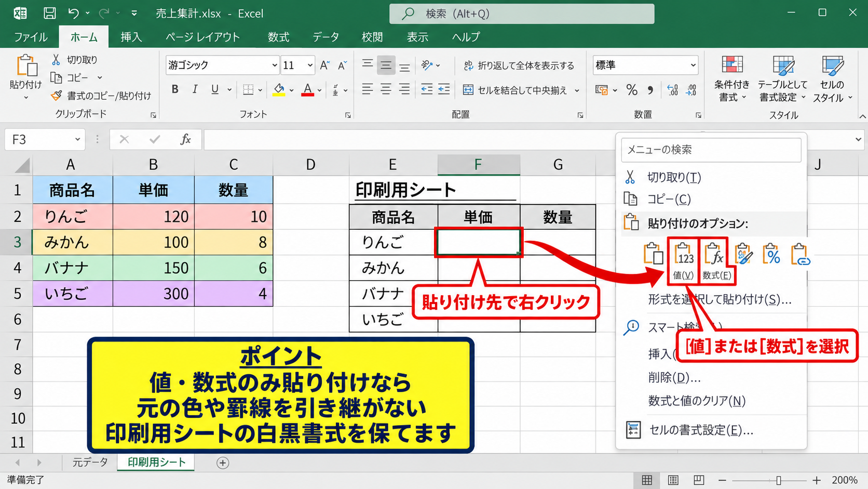Open merge and center dropdown arrow
The width and height of the screenshot is (868, 489).
[x=577, y=90]
